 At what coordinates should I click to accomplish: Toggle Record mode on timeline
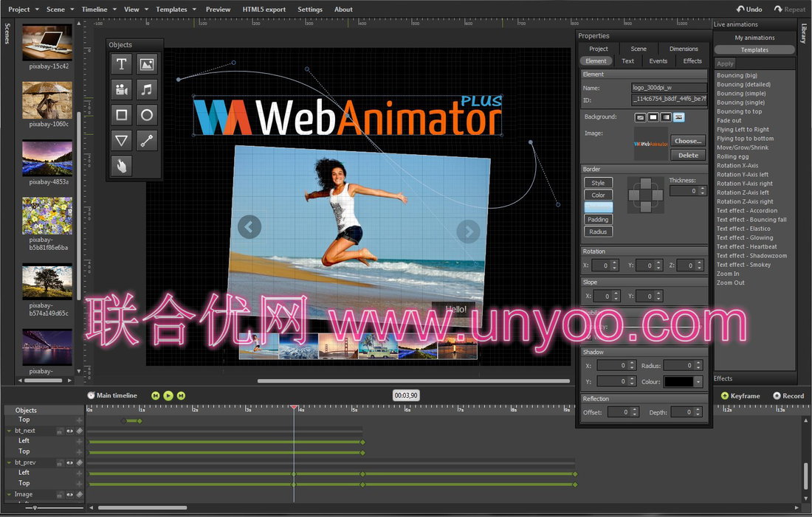click(788, 396)
